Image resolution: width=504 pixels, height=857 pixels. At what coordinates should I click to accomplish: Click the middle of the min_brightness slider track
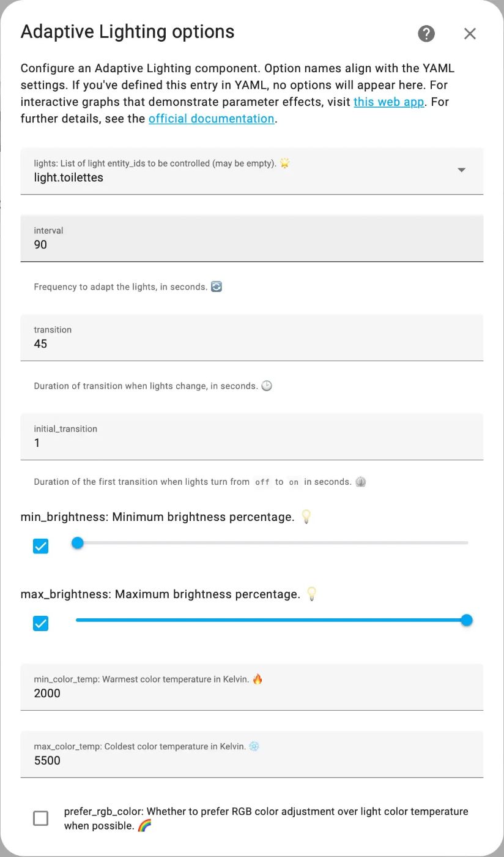coord(272,543)
